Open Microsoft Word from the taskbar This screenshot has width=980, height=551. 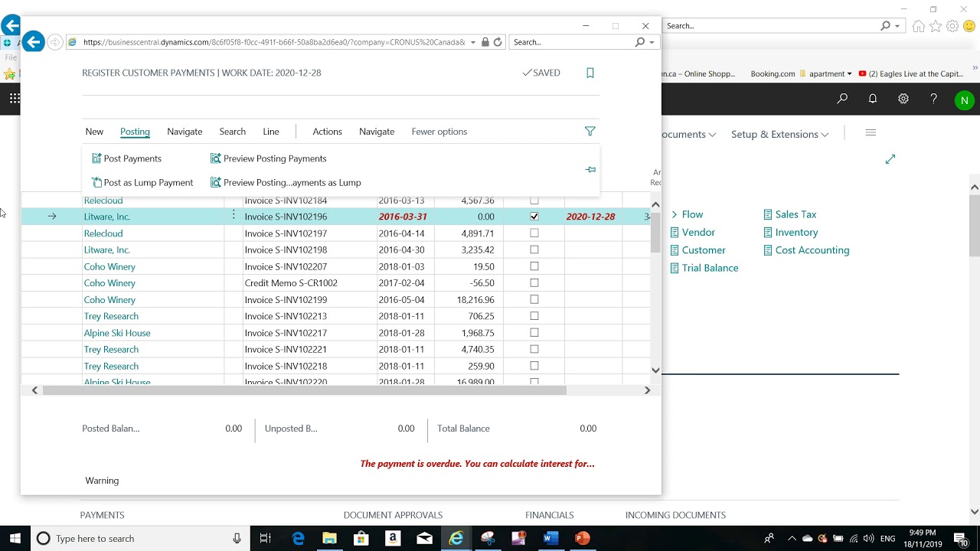coord(550,539)
